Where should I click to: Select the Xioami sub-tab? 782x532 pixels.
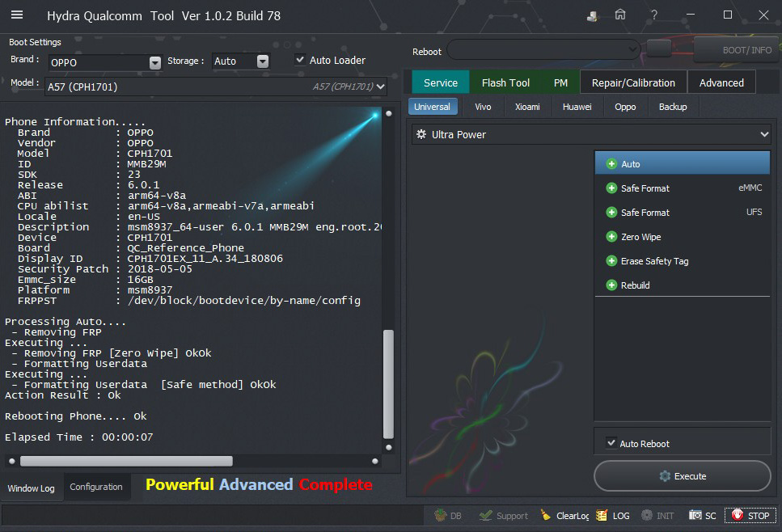[527, 107]
